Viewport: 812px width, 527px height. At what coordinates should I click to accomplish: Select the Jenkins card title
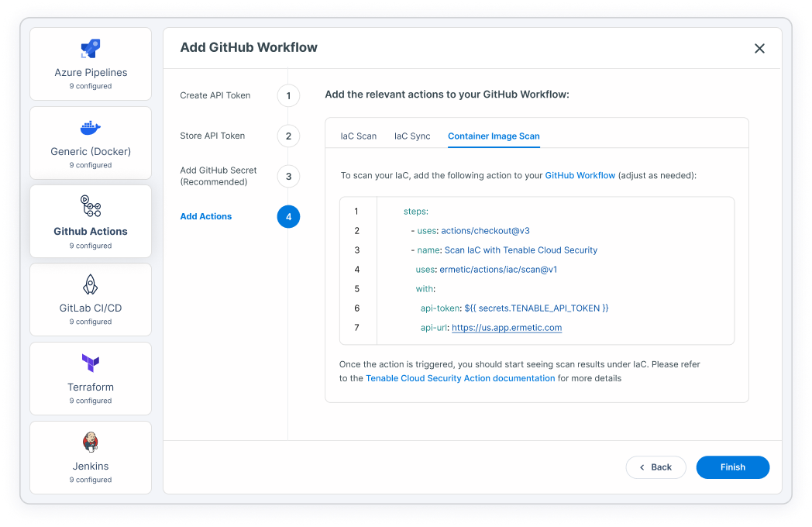[91, 467]
